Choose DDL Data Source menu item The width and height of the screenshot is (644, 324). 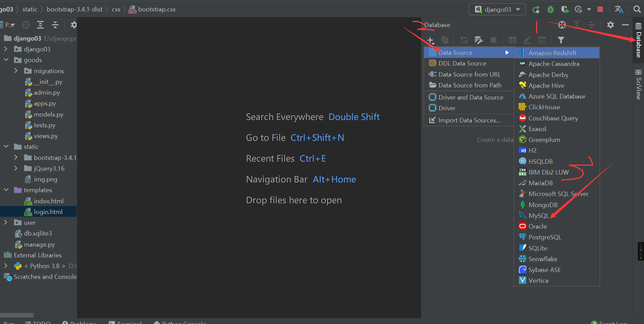click(x=469, y=63)
